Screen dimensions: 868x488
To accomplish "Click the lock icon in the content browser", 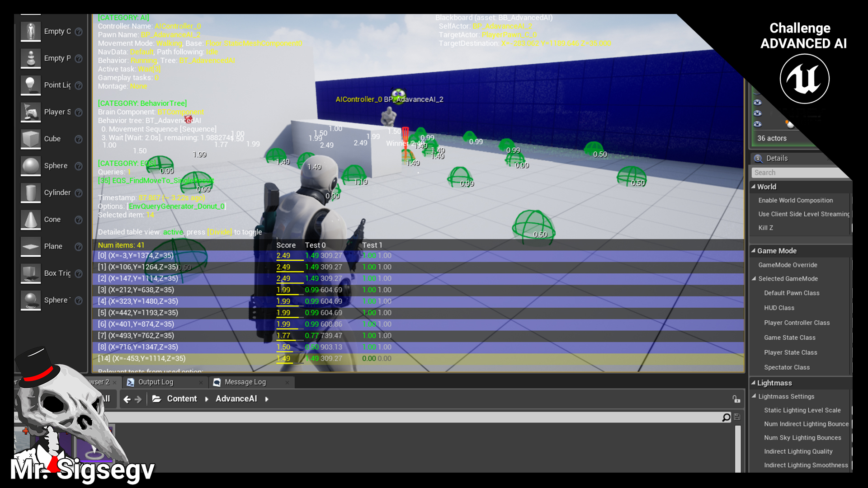I will 736,399.
